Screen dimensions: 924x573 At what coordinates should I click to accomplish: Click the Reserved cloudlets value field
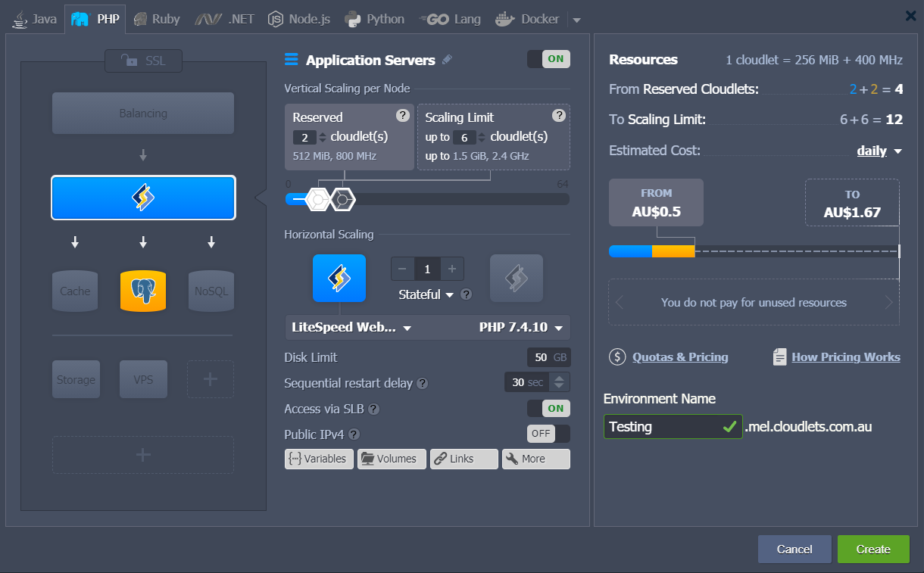point(305,137)
